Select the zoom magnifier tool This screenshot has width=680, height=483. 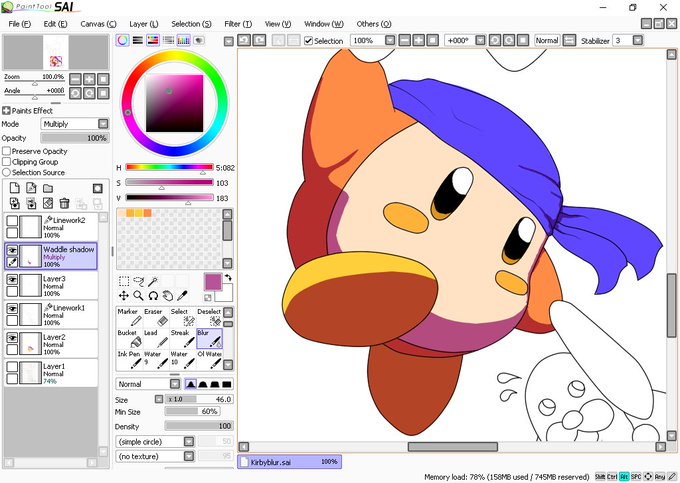[138, 296]
